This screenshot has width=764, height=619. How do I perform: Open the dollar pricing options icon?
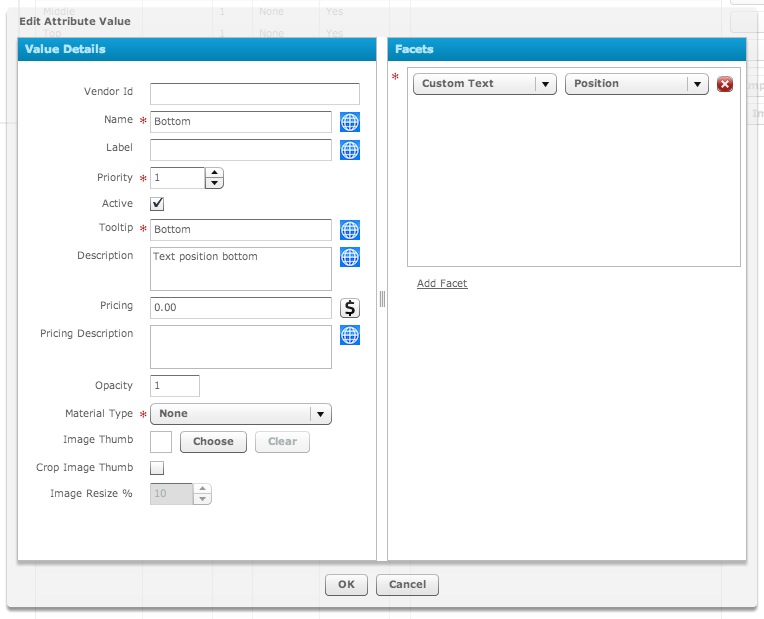coord(350,308)
